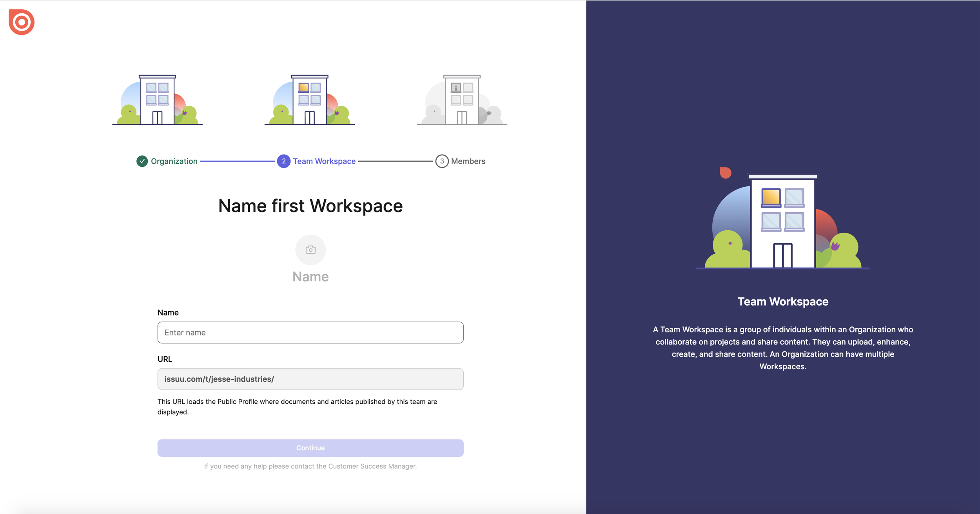Select the Team Workspace step label
This screenshot has height=514, width=980.
click(324, 161)
